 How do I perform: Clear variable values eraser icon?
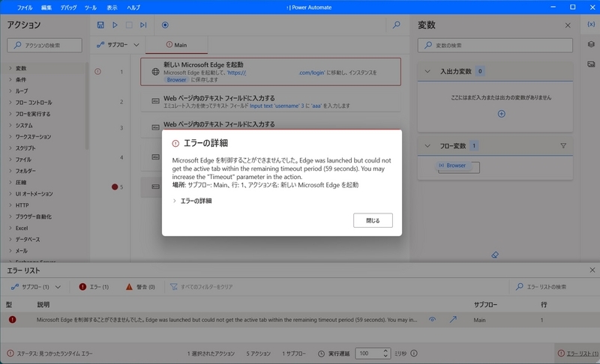click(x=495, y=255)
